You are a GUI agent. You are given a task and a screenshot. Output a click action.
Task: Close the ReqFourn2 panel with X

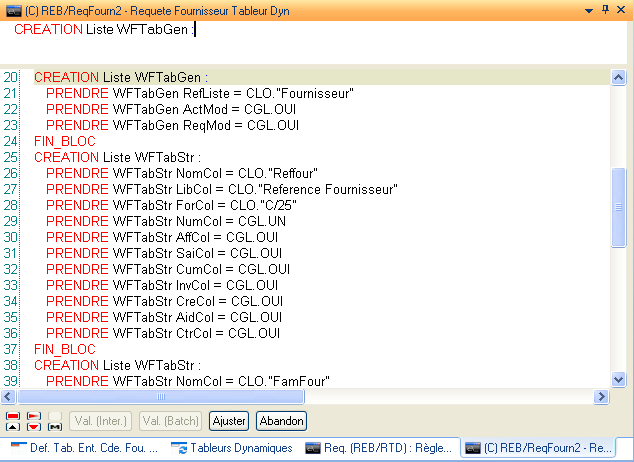(622, 9)
